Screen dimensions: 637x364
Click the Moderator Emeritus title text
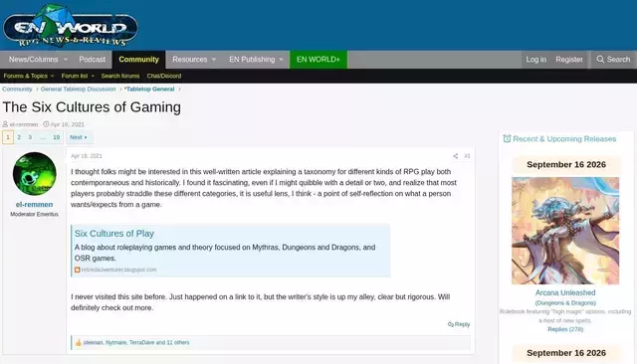click(x=35, y=214)
